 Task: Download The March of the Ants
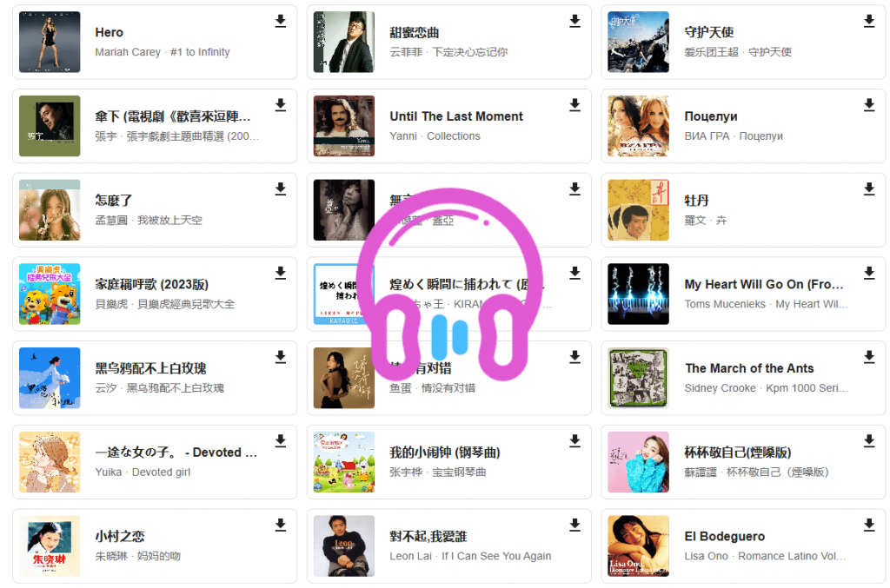tap(869, 357)
